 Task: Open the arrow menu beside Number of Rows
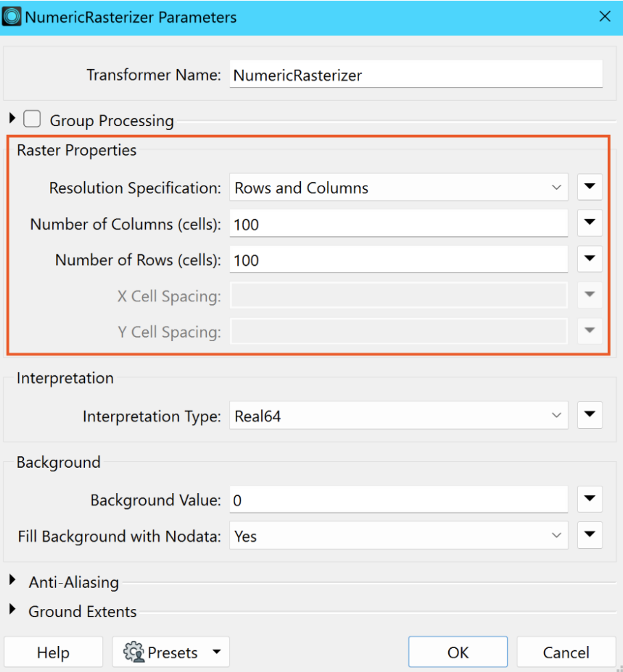pyautogui.click(x=589, y=259)
